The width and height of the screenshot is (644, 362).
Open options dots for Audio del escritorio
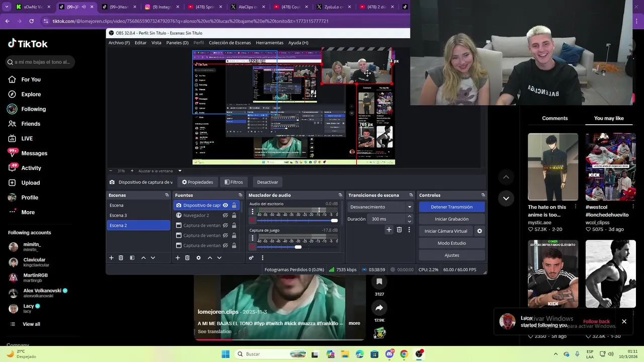[252, 211]
